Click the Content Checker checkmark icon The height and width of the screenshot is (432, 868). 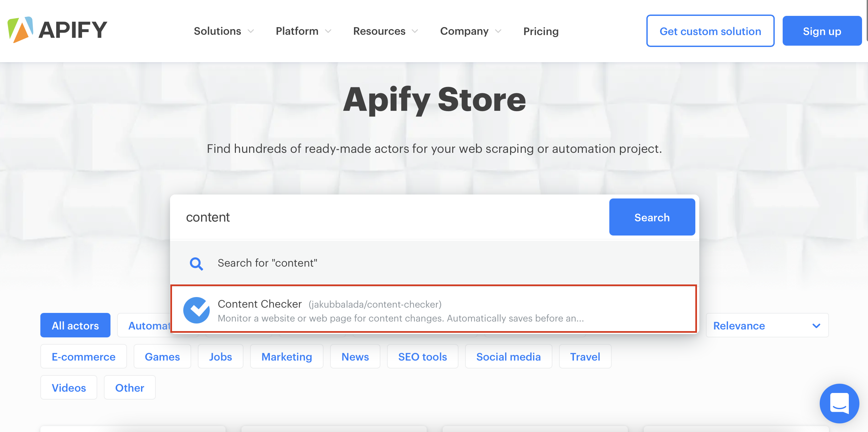[196, 310]
